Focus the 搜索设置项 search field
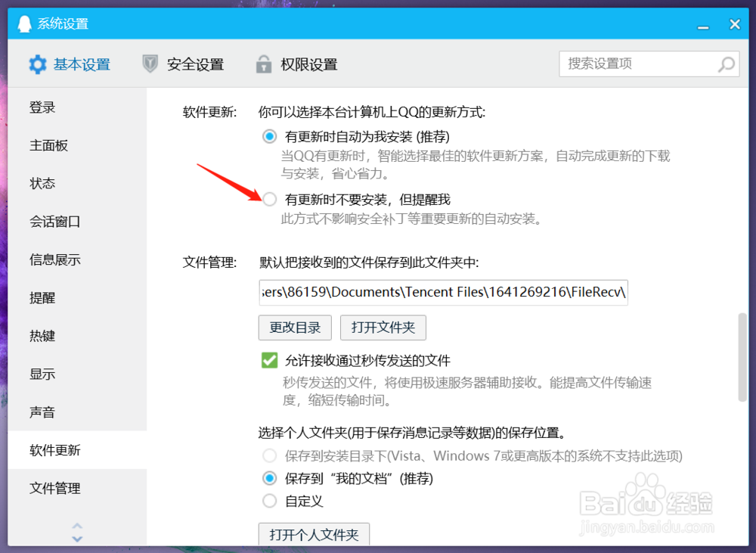Image resolution: width=756 pixels, height=553 pixels. point(649,64)
